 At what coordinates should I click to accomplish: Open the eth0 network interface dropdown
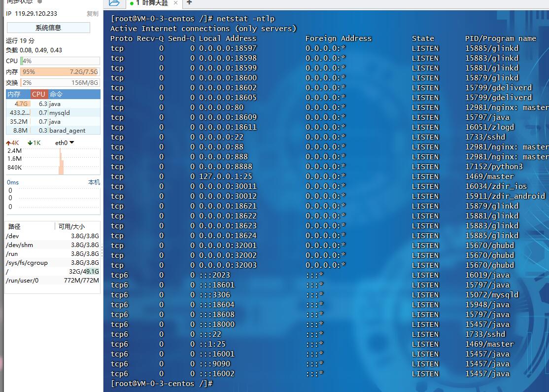tap(65, 143)
